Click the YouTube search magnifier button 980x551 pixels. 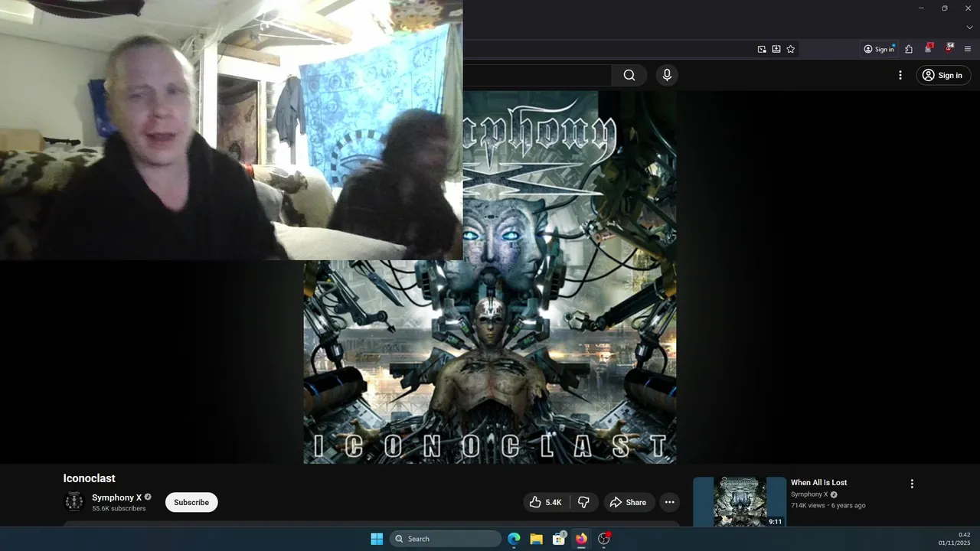tap(629, 75)
